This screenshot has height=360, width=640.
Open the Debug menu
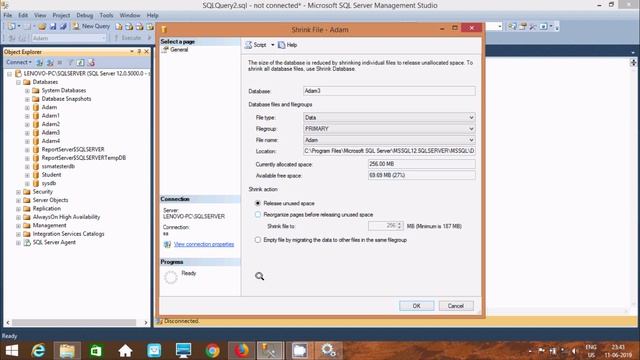click(x=85, y=16)
